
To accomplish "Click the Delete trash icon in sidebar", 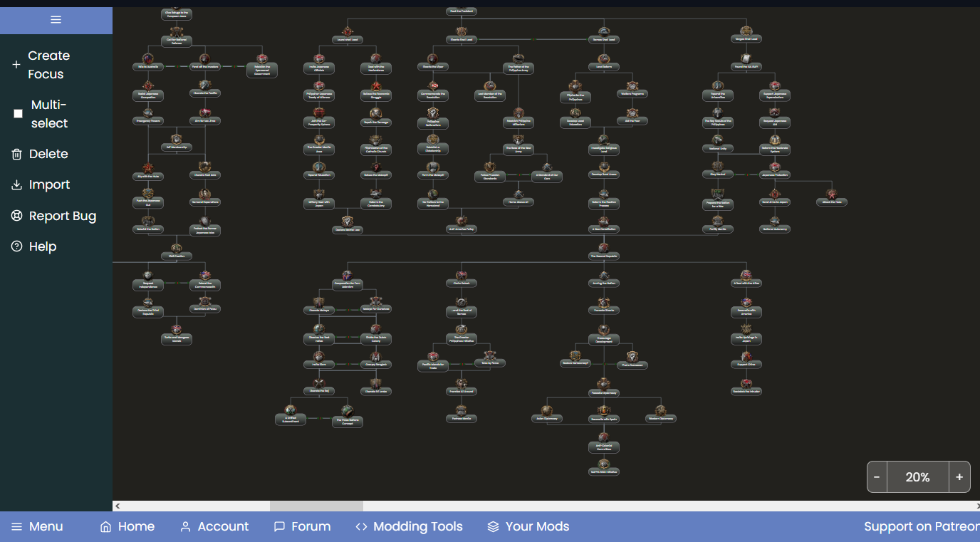I will [17, 155].
